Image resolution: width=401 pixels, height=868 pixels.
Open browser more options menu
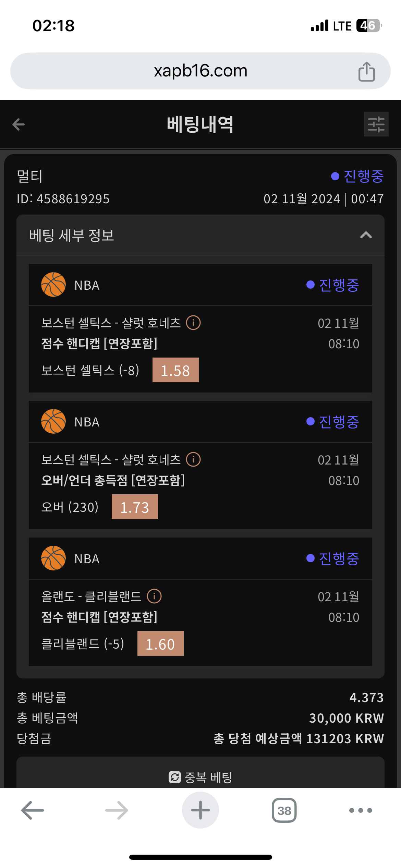361,810
